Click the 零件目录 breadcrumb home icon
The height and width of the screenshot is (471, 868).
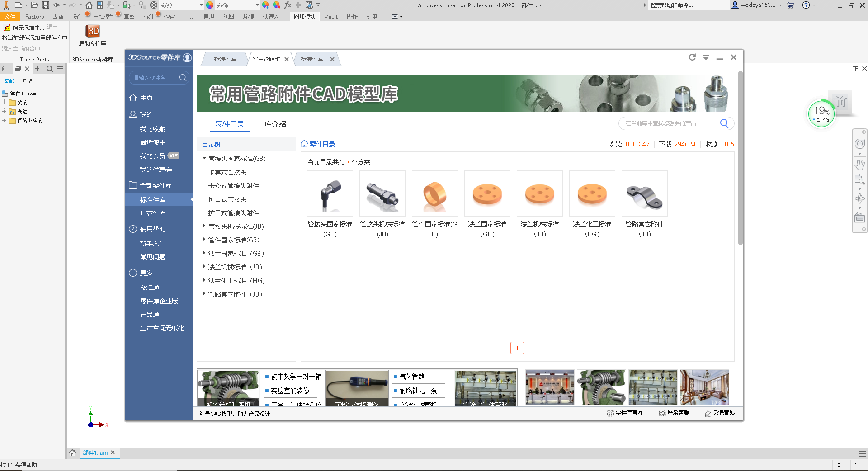304,144
